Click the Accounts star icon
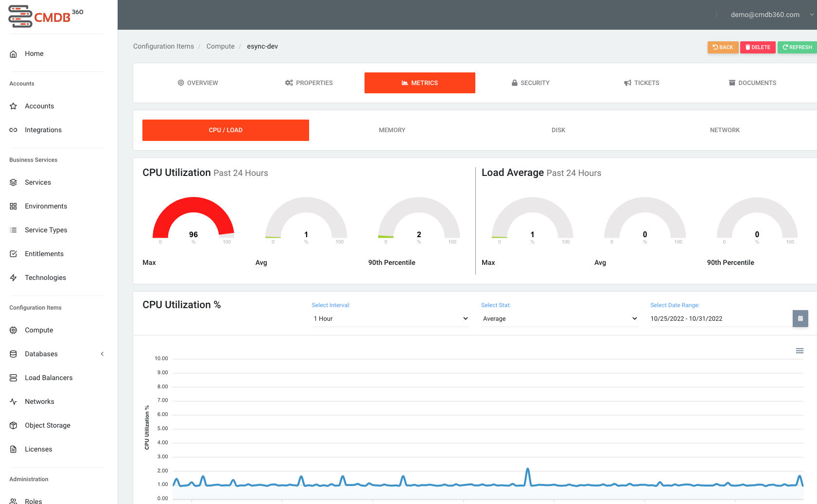The image size is (817, 504). pos(14,106)
